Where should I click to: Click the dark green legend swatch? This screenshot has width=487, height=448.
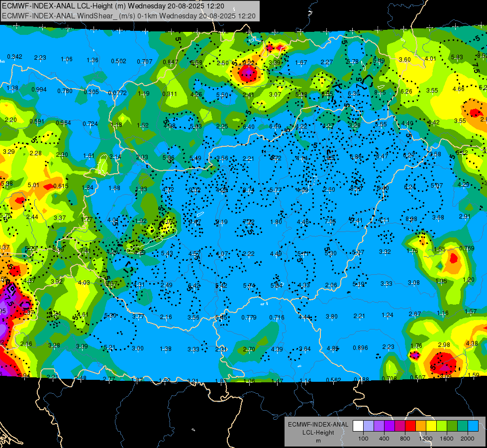(452, 426)
